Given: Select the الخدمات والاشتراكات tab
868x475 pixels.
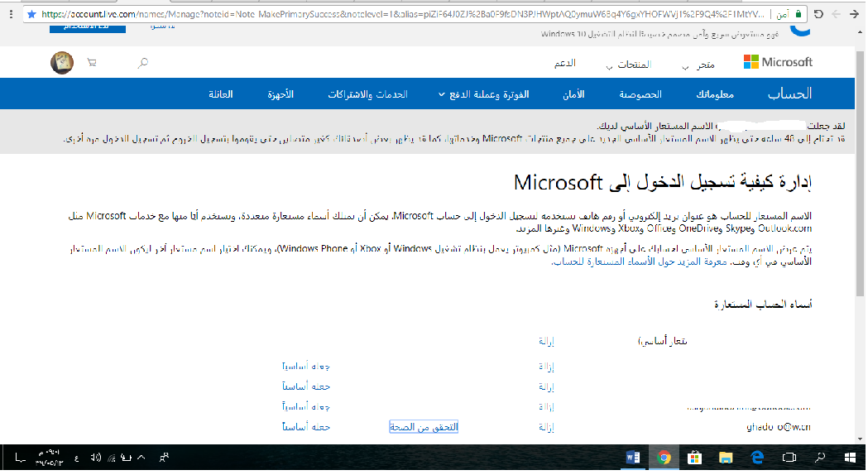Looking at the screenshot, I should tap(367, 94).
